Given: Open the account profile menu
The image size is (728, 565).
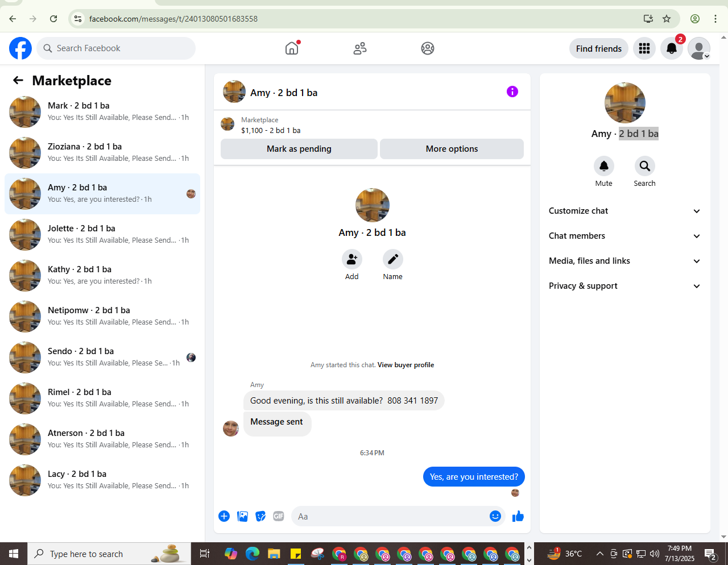Looking at the screenshot, I should 699,49.
